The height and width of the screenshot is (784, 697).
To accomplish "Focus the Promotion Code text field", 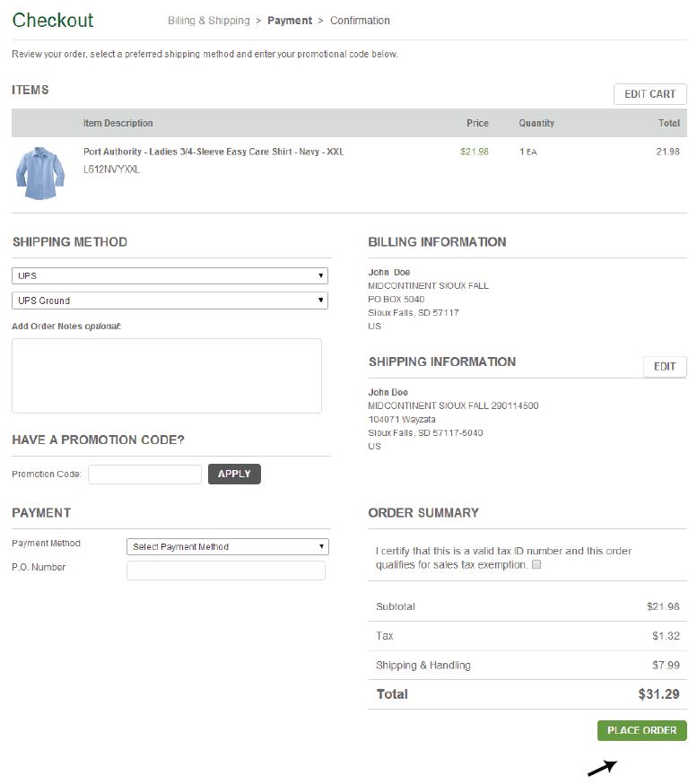I will [x=144, y=475].
